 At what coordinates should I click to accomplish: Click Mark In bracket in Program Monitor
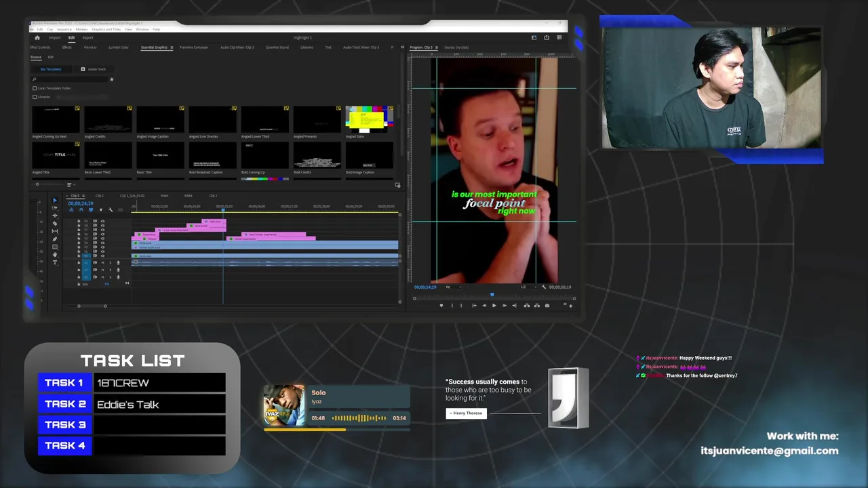pyautogui.click(x=452, y=306)
